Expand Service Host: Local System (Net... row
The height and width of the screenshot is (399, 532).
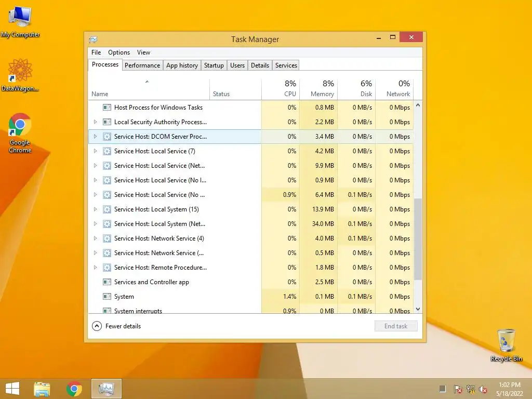96,224
